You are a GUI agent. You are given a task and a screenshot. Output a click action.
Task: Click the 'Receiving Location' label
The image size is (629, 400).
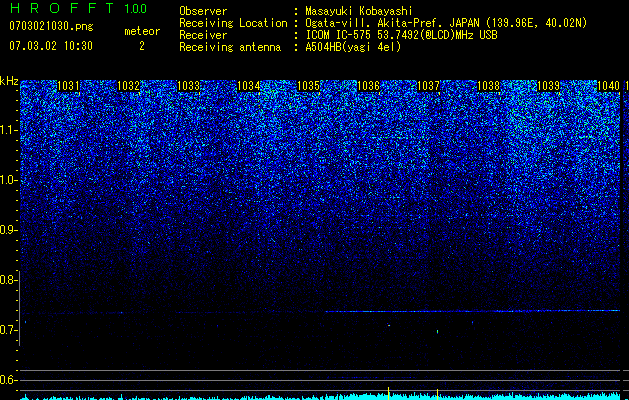[233, 23]
